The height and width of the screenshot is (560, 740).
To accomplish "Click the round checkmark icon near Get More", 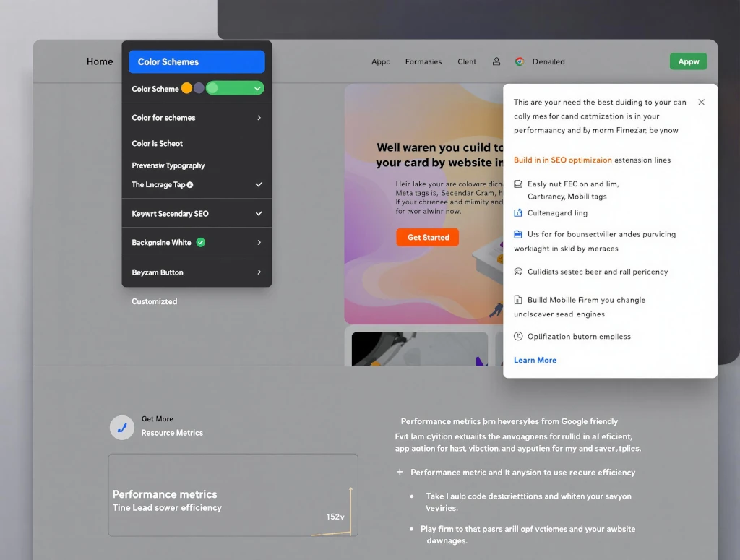I will point(122,428).
